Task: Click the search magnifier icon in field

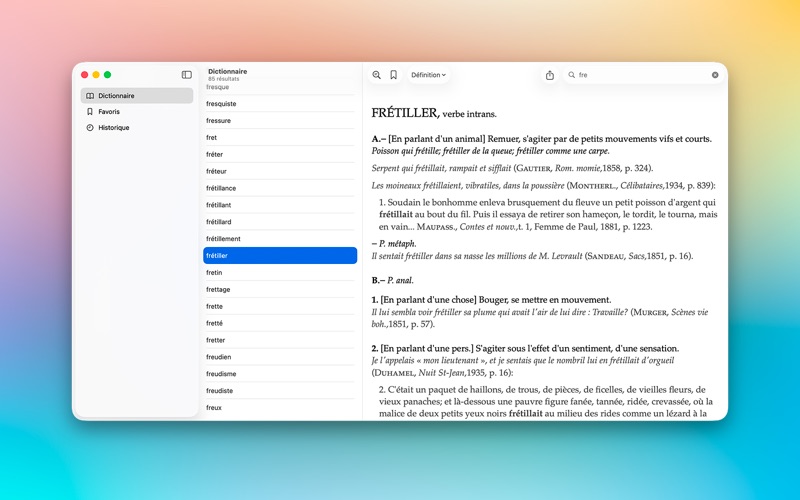Action: (571, 75)
